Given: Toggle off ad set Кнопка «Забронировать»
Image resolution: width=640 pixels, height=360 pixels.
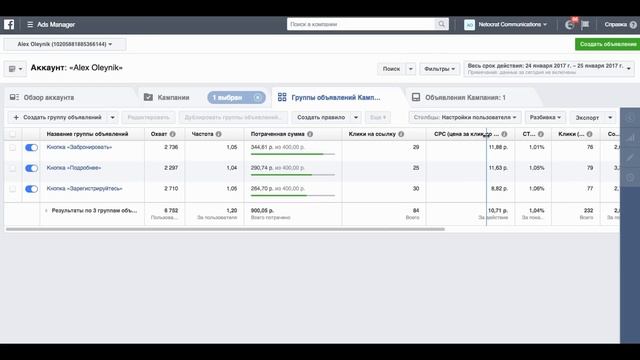Looking at the screenshot, I should point(31,147).
